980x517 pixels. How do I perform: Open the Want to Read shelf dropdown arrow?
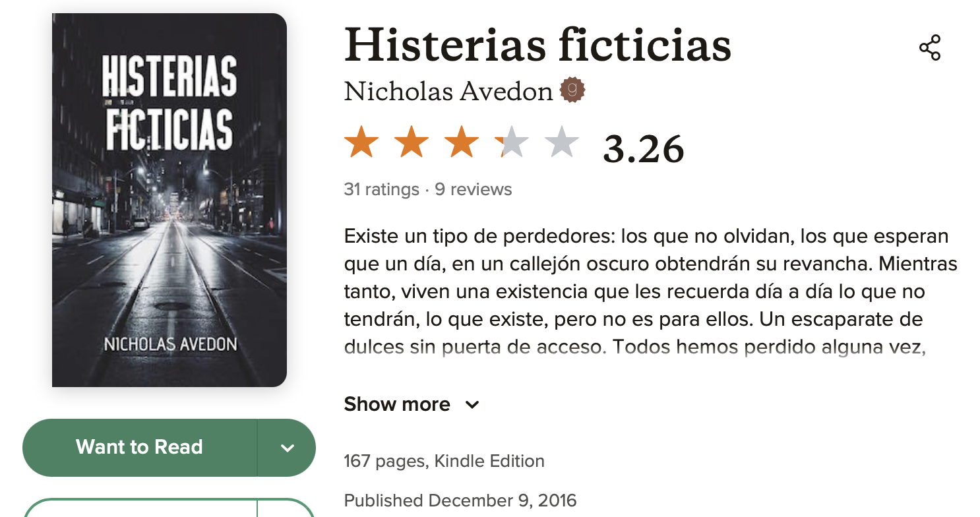click(x=287, y=448)
